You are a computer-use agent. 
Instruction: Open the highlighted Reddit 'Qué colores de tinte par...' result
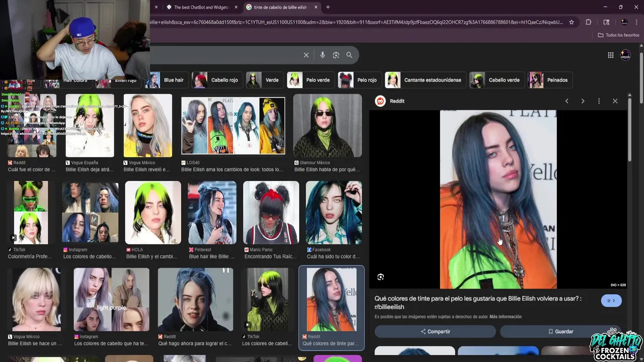click(332, 300)
